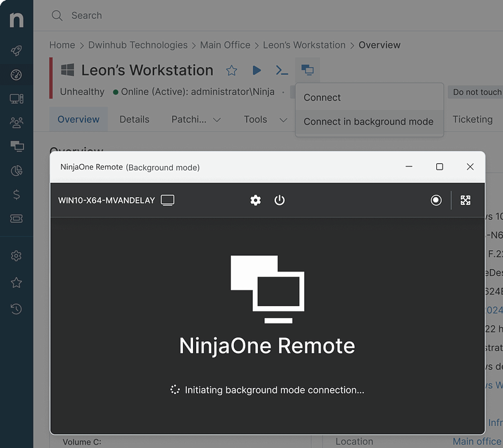Open the End Users group icon
Screen dimensions: 503x448
[16, 123]
